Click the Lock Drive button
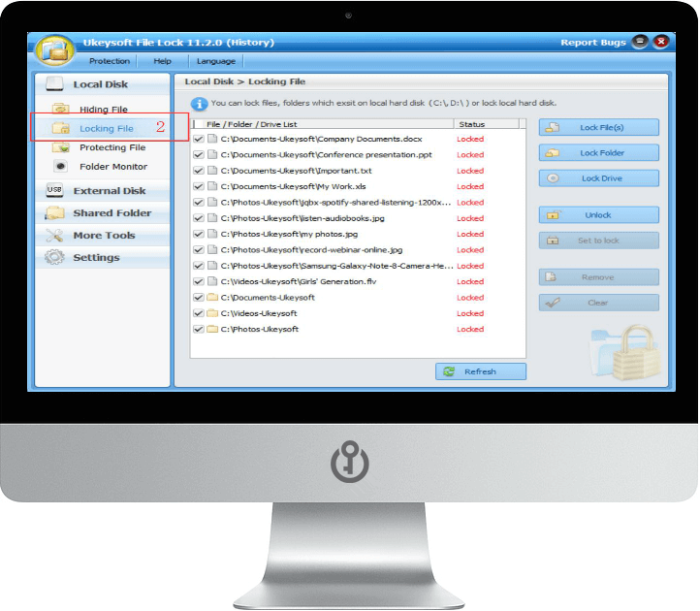 coord(598,178)
